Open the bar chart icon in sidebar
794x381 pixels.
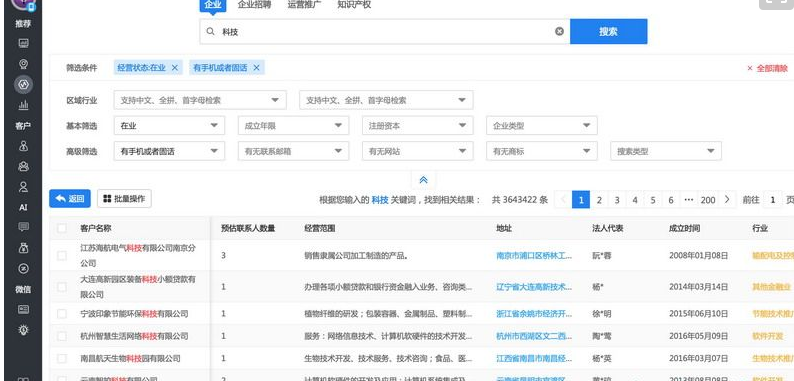click(23, 105)
